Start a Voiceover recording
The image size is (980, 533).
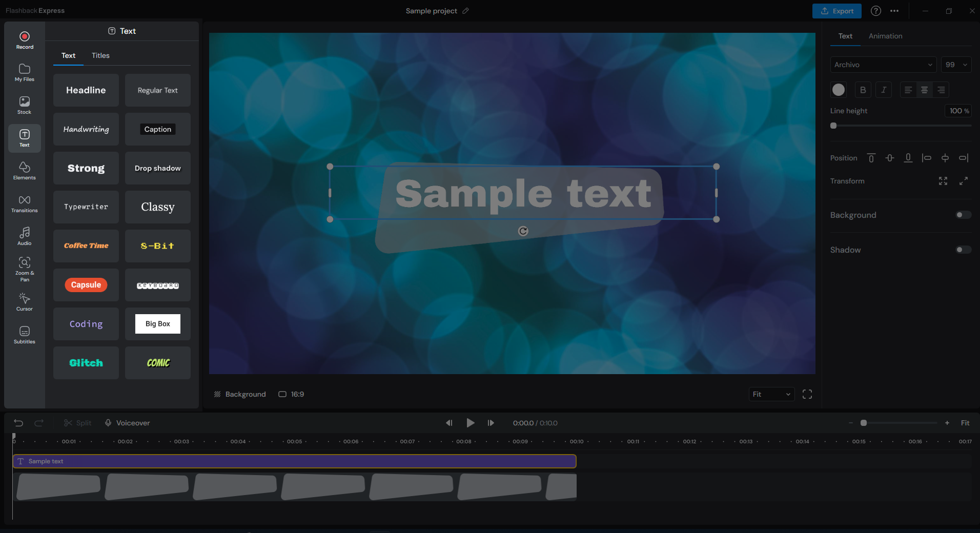[x=128, y=423]
